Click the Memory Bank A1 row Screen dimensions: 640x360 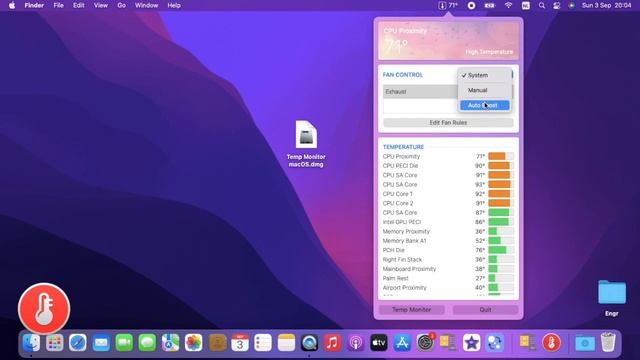point(448,241)
